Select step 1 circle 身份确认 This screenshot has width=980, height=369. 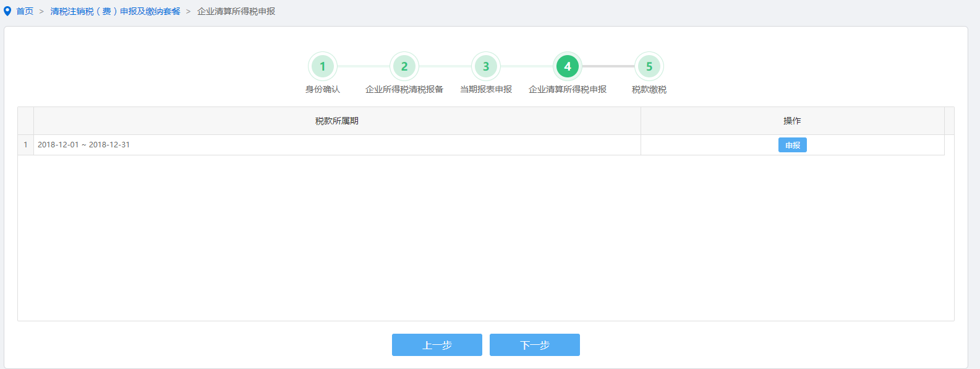[323, 66]
